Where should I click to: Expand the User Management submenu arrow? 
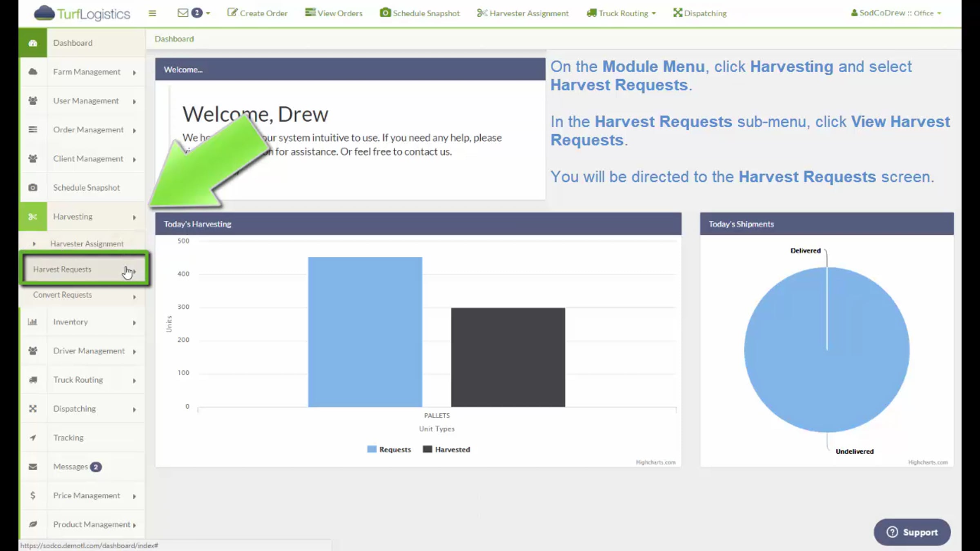click(x=134, y=102)
